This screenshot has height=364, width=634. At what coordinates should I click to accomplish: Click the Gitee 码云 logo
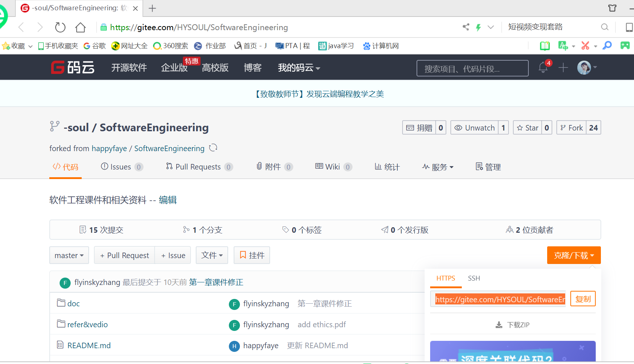(72, 68)
